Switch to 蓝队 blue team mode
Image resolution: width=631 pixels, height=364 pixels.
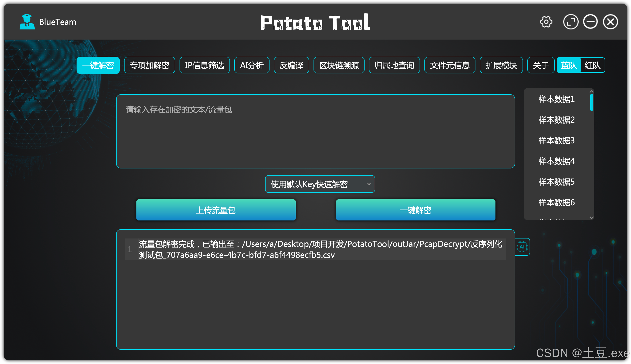(569, 66)
